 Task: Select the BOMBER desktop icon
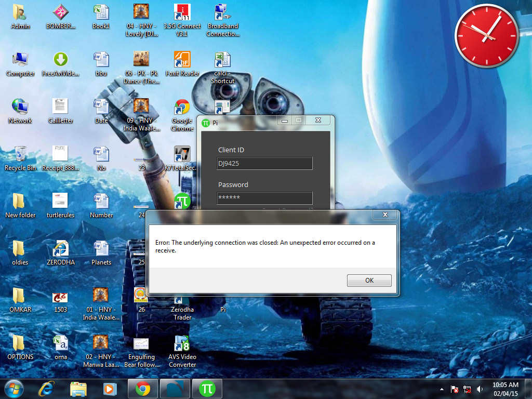[x=61, y=17]
